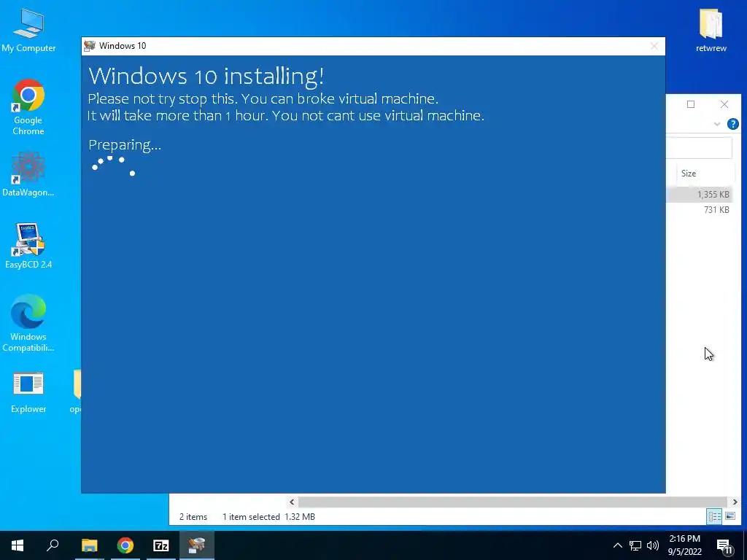747x560 pixels.
Task: Click the Explorer horizontal scrollbar track
Action: [x=513, y=502]
